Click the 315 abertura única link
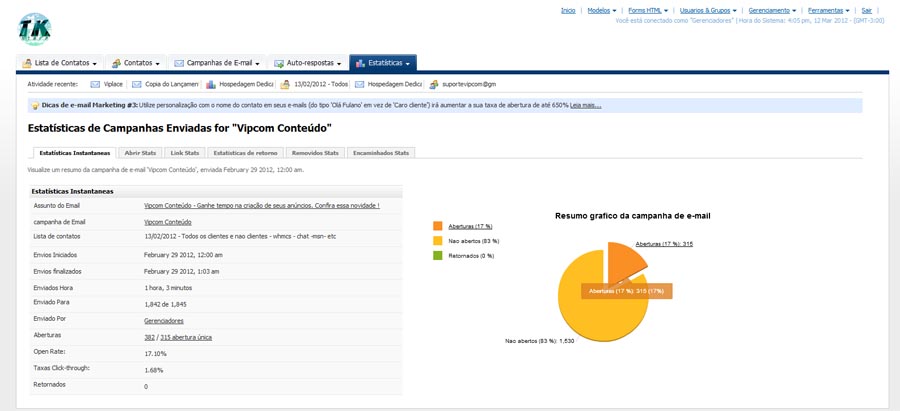Viewport: 900px width, 411px height. [x=186, y=338]
